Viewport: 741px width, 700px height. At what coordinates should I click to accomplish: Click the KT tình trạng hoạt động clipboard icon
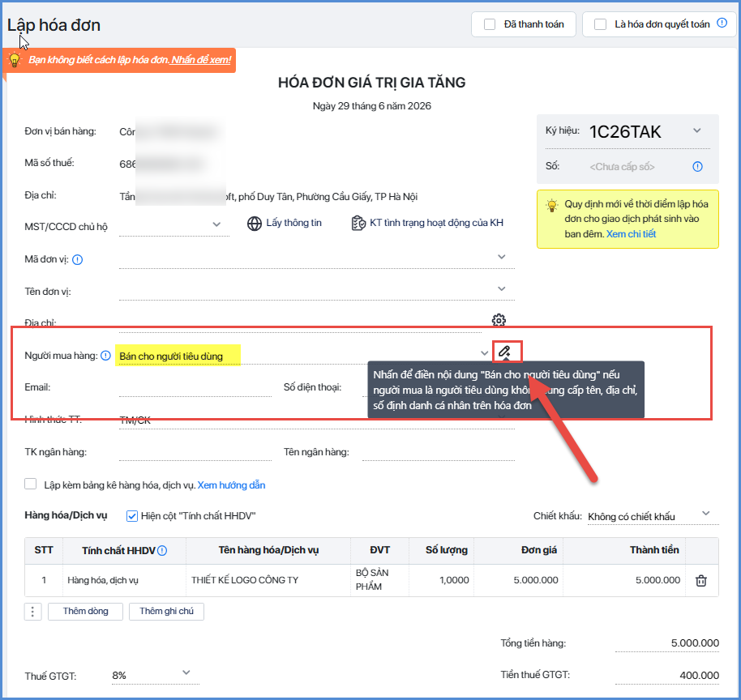(358, 223)
